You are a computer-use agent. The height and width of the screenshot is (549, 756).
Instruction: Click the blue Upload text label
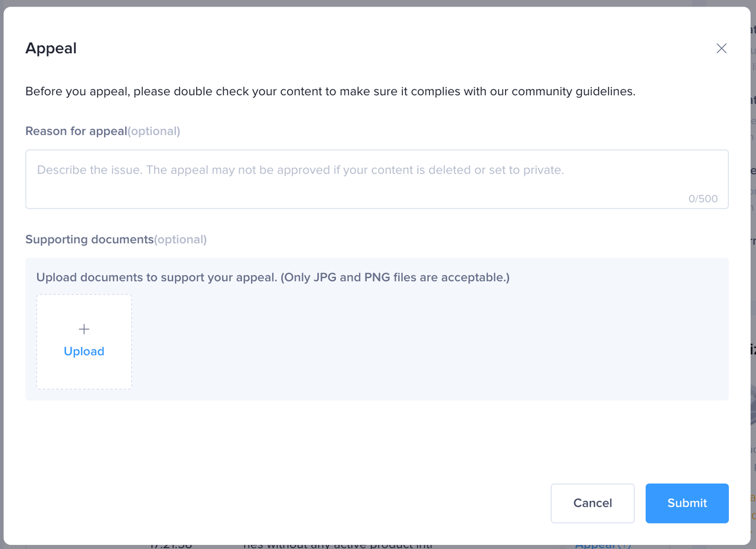(x=84, y=351)
